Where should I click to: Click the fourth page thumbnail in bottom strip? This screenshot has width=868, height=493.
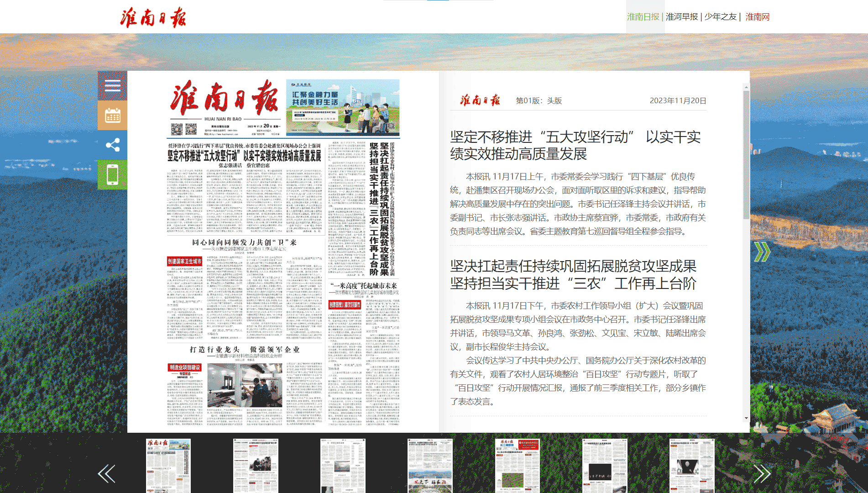[430, 466]
